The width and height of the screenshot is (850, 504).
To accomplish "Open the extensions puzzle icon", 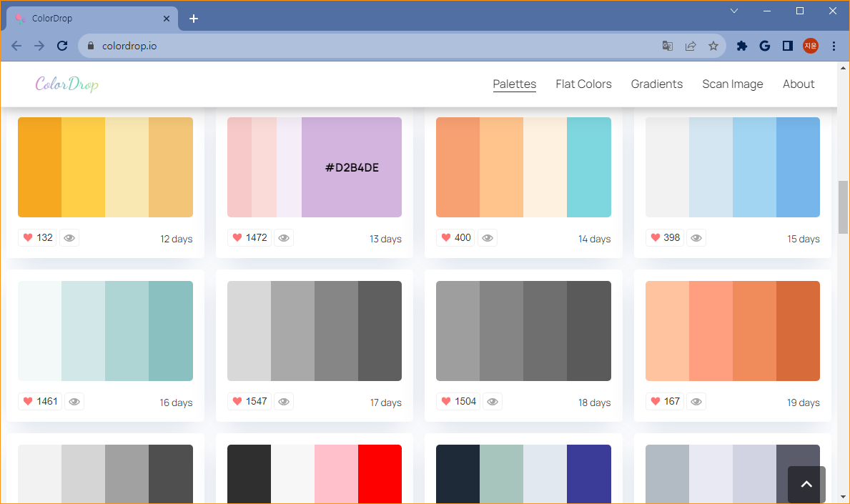I will [741, 46].
